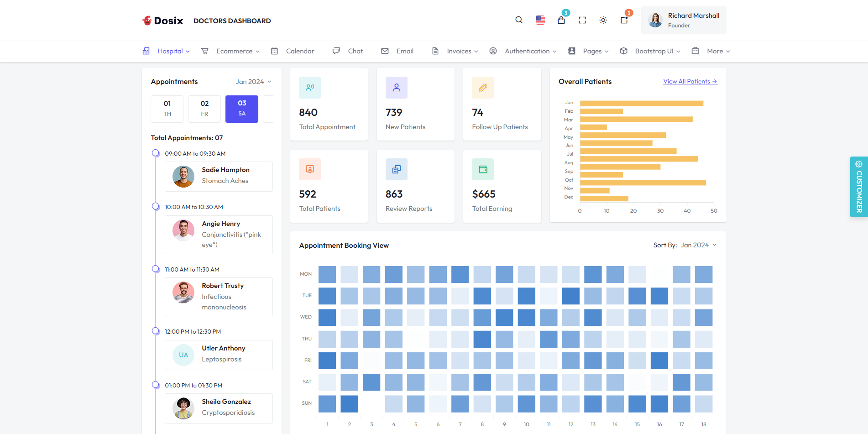
Task: Open the shopping bag cart icon
Action: coord(561,20)
